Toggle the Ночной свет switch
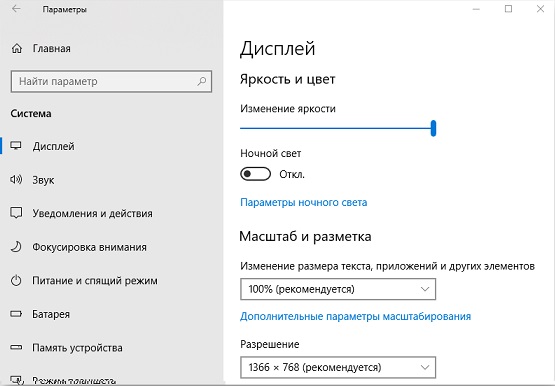 pos(256,174)
